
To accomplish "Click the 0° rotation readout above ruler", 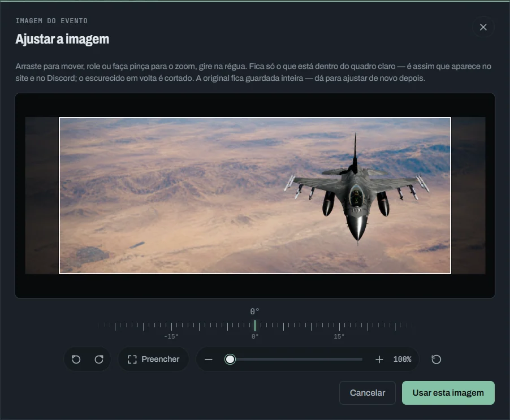I will pyautogui.click(x=254, y=311).
